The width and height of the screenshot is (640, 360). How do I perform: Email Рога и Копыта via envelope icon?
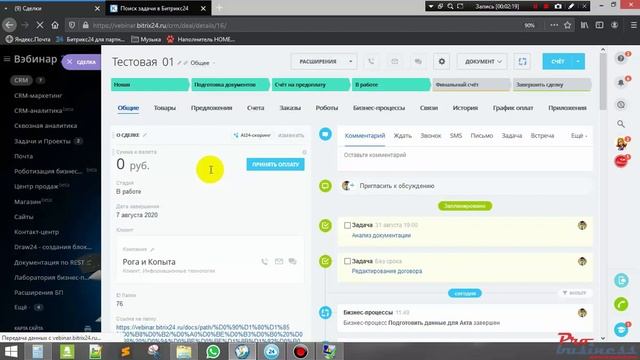click(x=279, y=261)
